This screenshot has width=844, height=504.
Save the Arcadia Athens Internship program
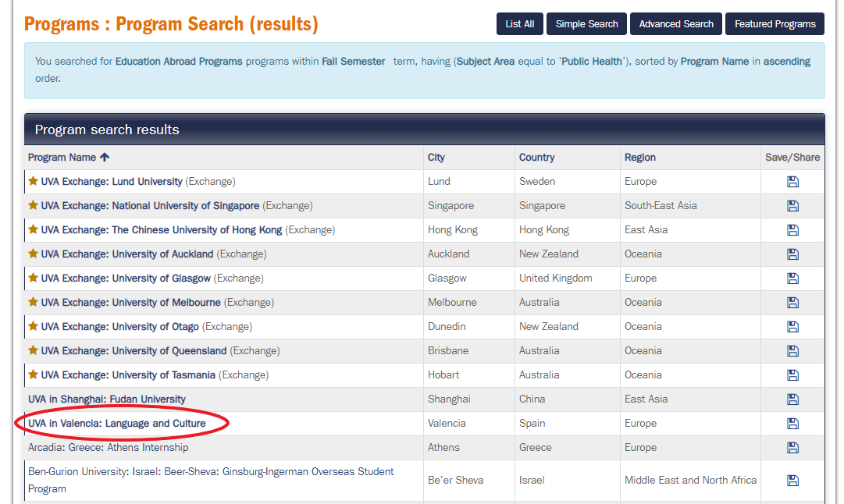coord(792,448)
